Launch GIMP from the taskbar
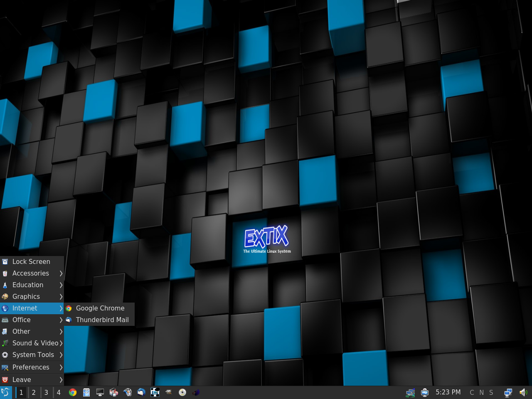Screen dimensions: 532x399 click(x=169, y=392)
